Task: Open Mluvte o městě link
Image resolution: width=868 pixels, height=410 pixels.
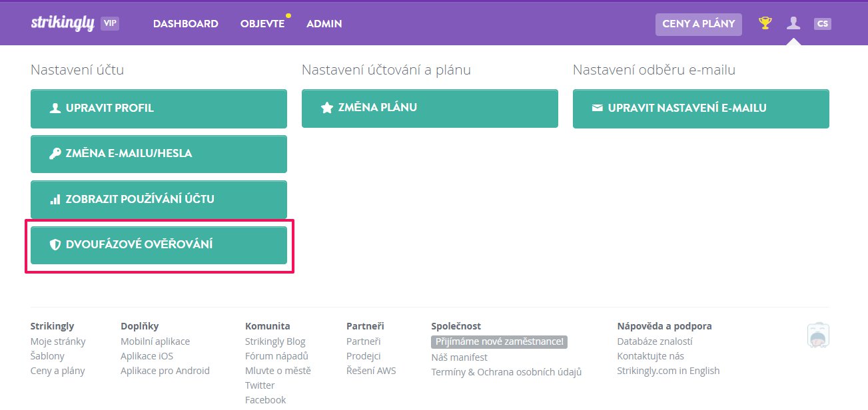Action: 278,371
